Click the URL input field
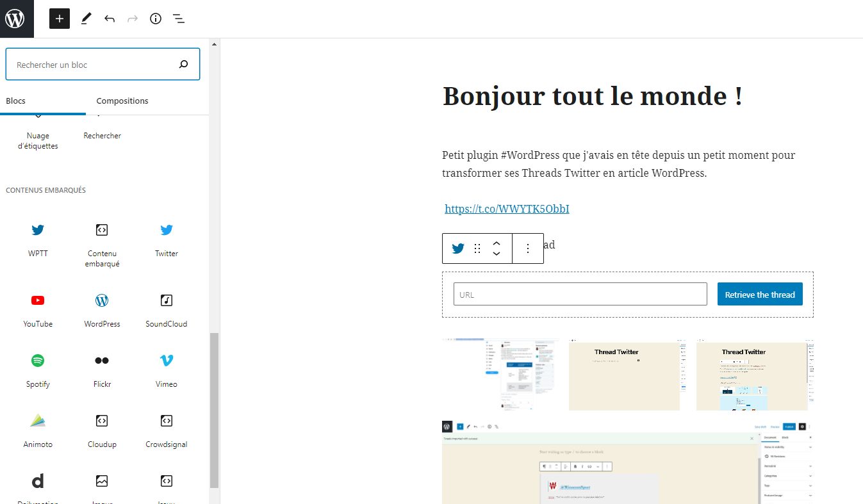Image resolution: width=863 pixels, height=504 pixels. [580, 295]
